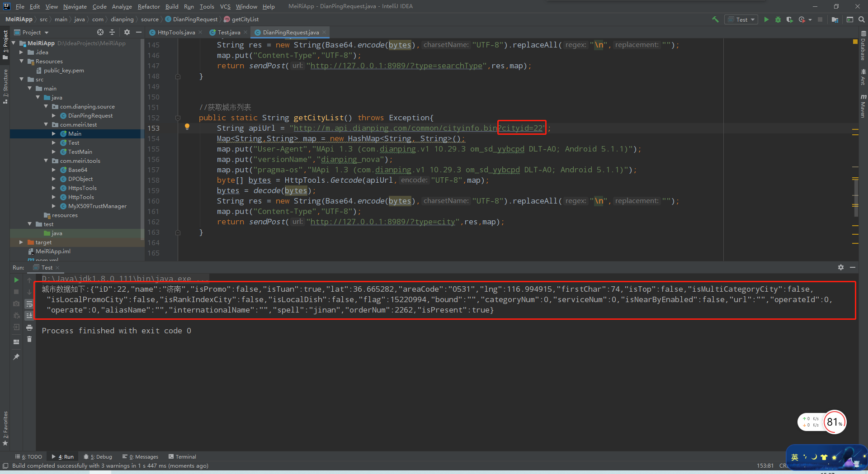Hide the Project panel with minus icon

[138, 32]
